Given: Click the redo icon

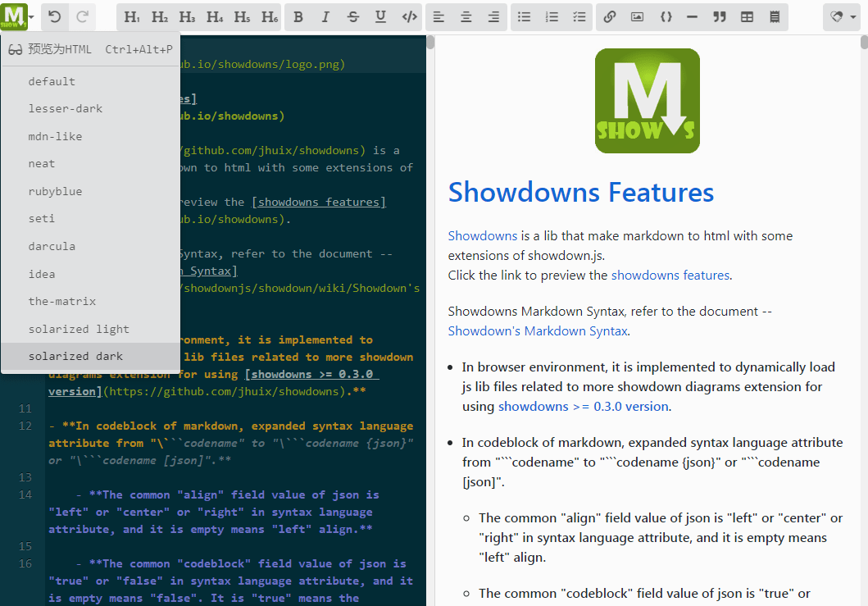Looking at the screenshot, I should pyautogui.click(x=83, y=16).
